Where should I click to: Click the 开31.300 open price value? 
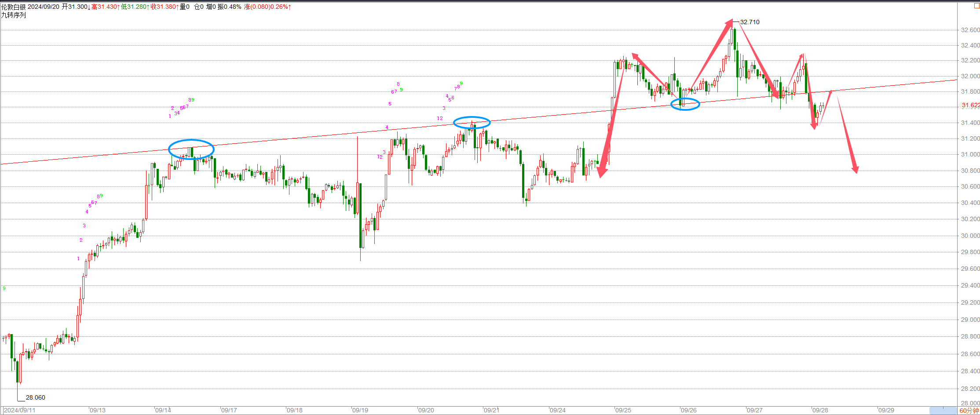coord(76,7)
